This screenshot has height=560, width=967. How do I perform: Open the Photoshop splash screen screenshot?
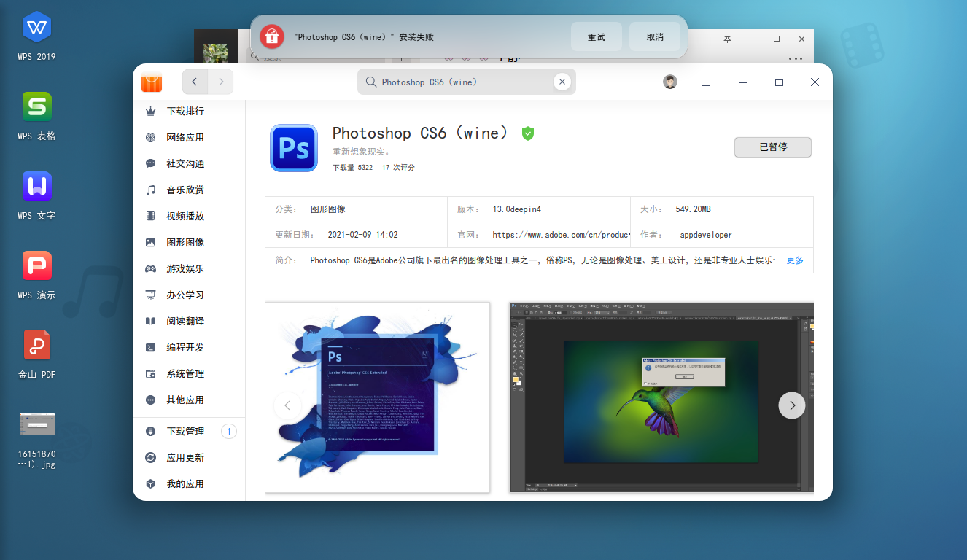coord(377,397)
